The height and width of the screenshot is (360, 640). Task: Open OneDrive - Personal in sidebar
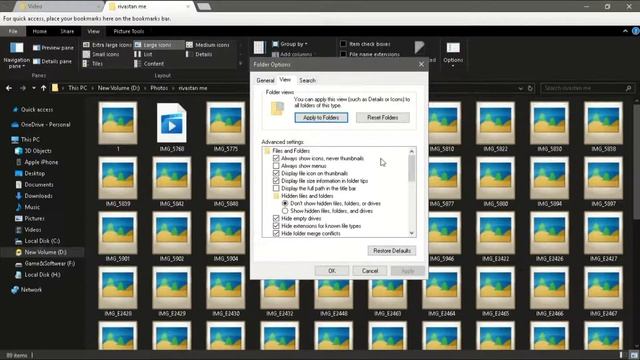coord(41,124)
